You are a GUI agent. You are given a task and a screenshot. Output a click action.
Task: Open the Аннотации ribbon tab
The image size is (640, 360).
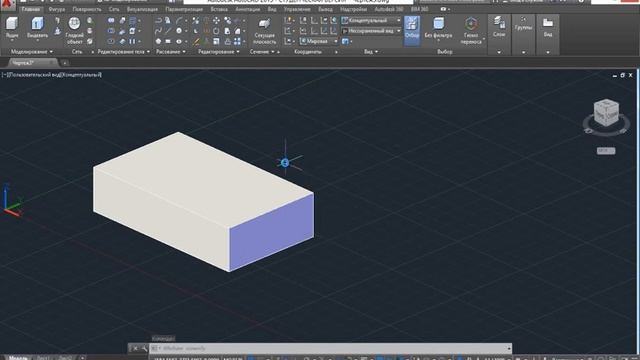[x=247, y=9]
